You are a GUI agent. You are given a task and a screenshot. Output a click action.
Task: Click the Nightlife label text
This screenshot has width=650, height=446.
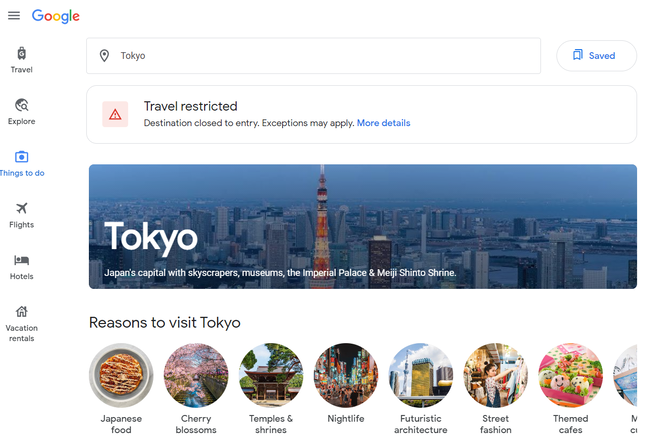pyautogui.click(x=346, y=419)
